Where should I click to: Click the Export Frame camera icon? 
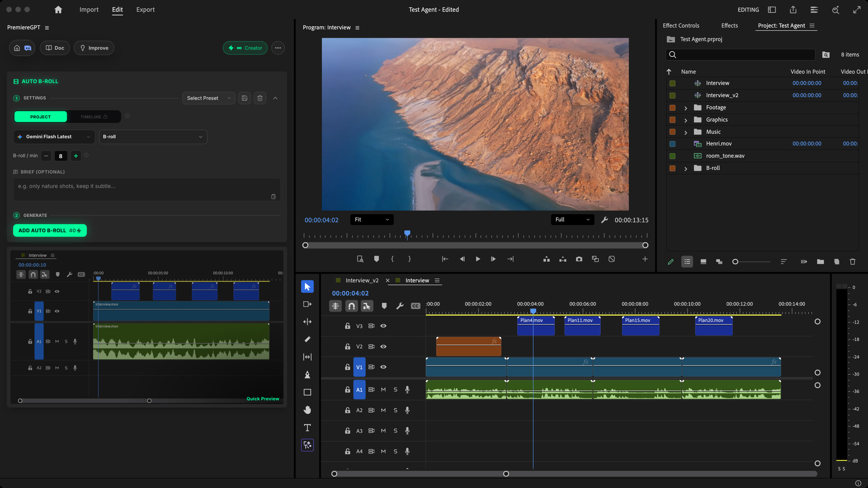point(579,259)
